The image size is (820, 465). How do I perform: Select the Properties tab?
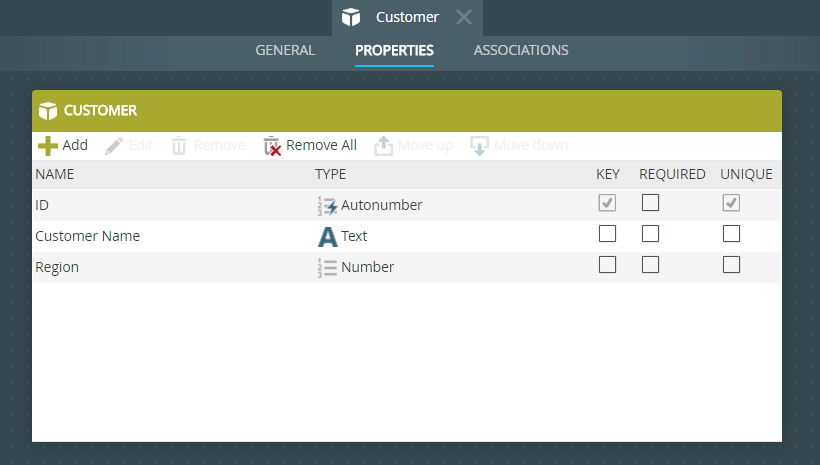[x=394, y=50]
